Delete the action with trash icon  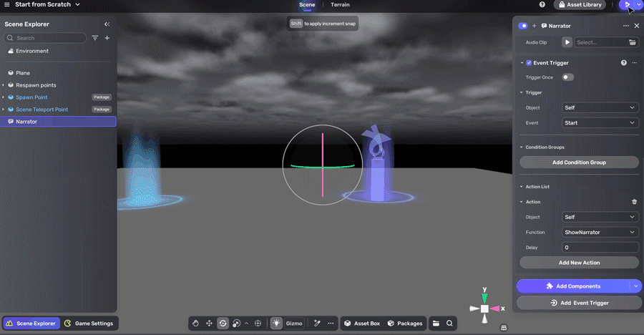click(x=634, y=202)
